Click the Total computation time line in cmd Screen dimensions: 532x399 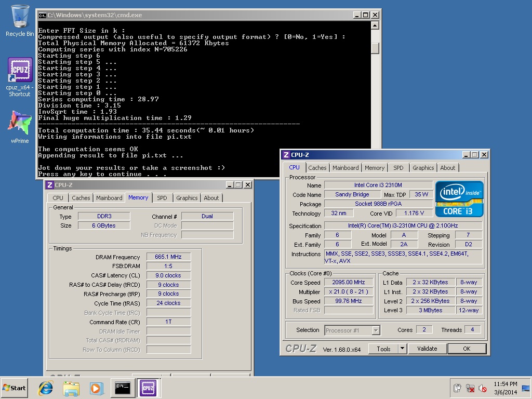(146, 130)
